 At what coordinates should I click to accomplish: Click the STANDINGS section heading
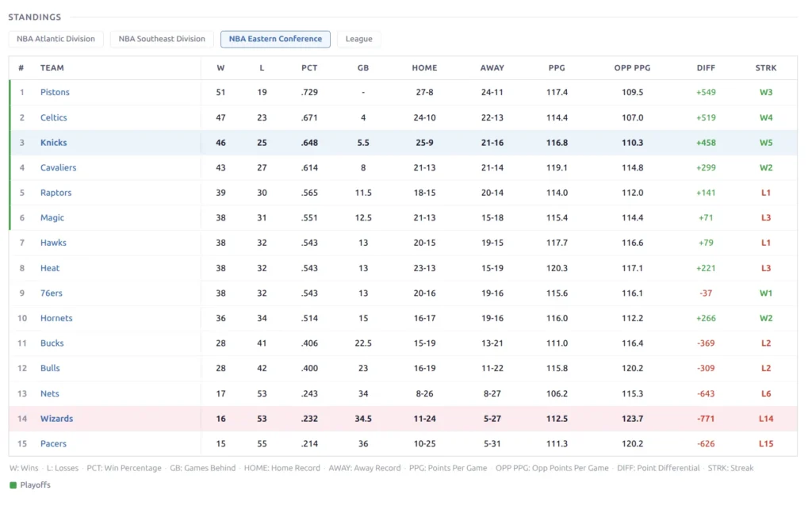click(x=35, y=17)
